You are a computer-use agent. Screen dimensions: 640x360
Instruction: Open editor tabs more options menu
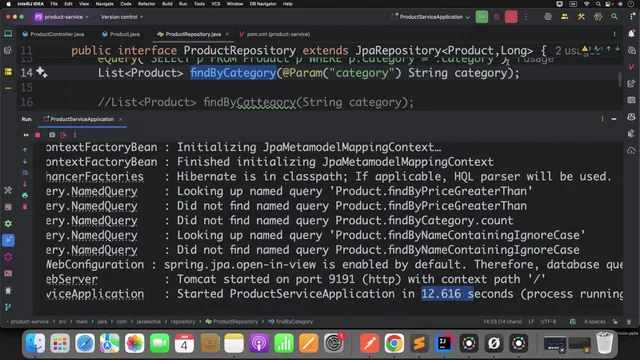614,34
